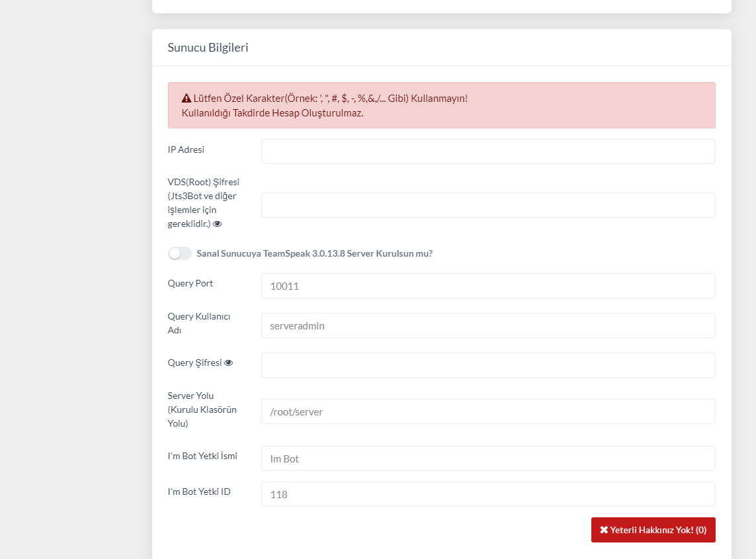This screenshot has height=559, width=756.
Task: Click the I'm Bot Yetki ID field
Action: click(488, 494)
